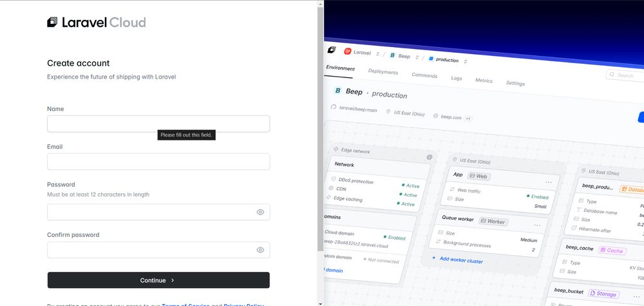The width and height of the screenshot is (644, 306).
Task: Show password using Confirm password eye icon
Action: click(x=260, y=250)
